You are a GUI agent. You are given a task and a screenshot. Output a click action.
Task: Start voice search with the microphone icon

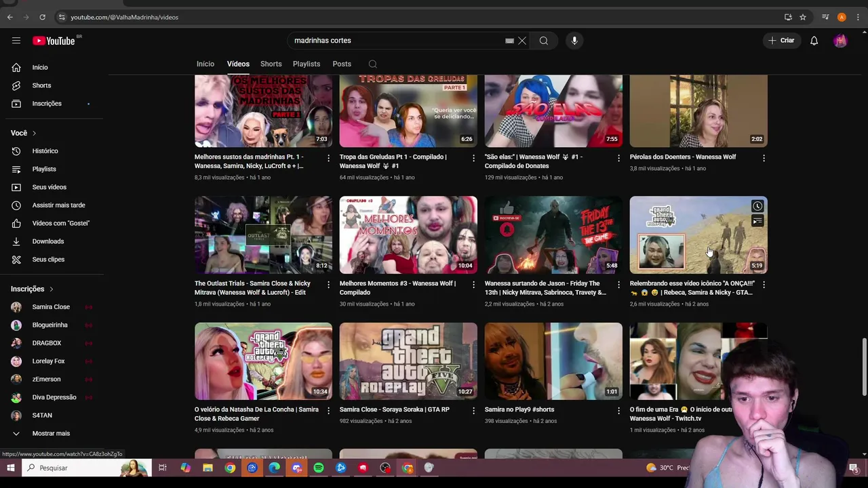(x=574, y=41)
